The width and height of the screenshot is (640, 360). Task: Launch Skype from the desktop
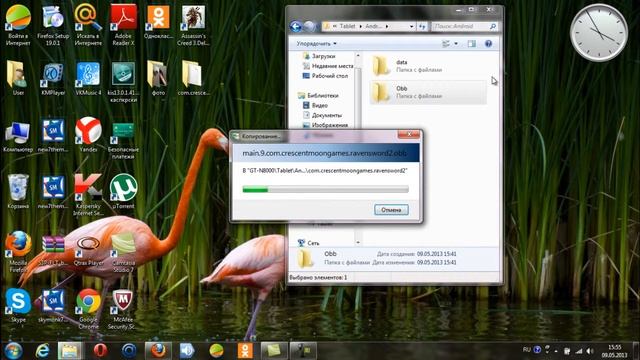pos(18,305)
